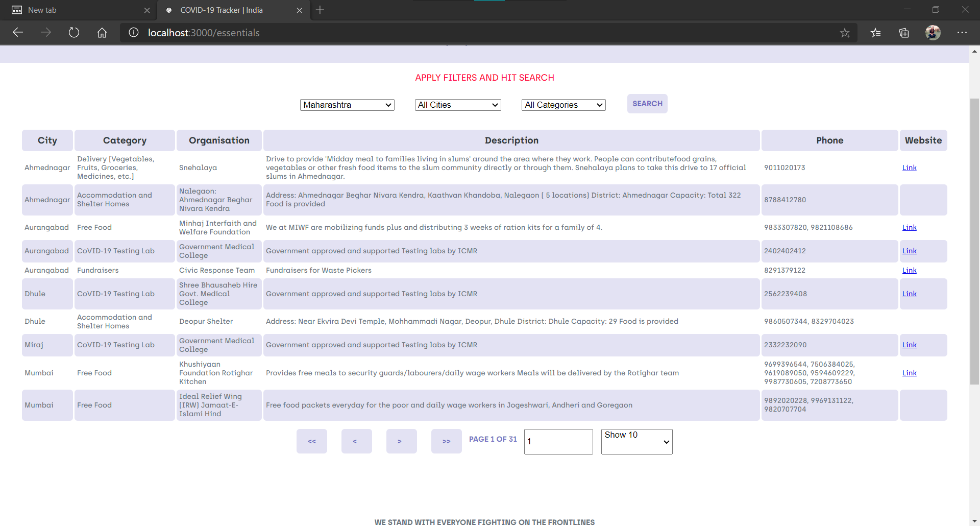Select phone number 8788412780
The width and height of the screenshot is (980, 526).
coord(785,200)
